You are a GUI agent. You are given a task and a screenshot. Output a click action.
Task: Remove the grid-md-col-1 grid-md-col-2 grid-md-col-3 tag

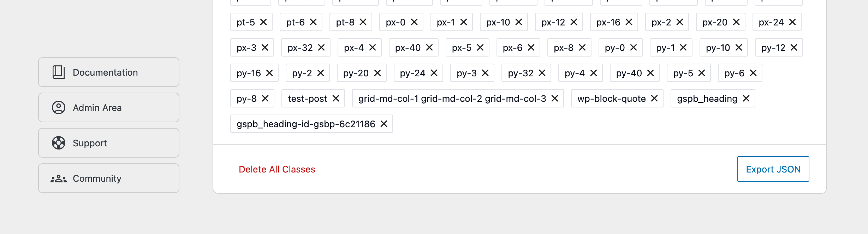tap(555, 99)
